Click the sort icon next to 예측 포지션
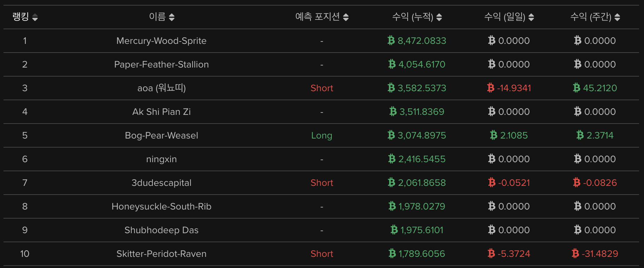Viewport: 644px width, 268px height. click(x=346, y=17)
